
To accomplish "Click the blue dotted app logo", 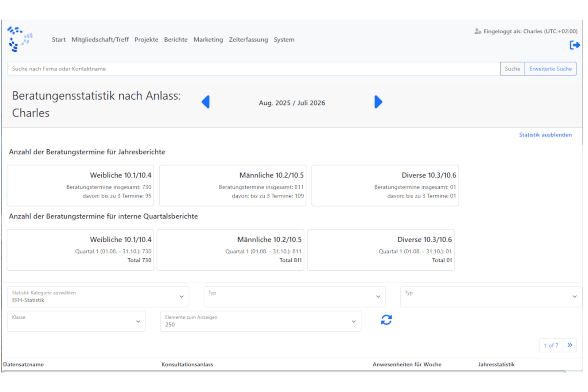I will [x=20, y=39].
